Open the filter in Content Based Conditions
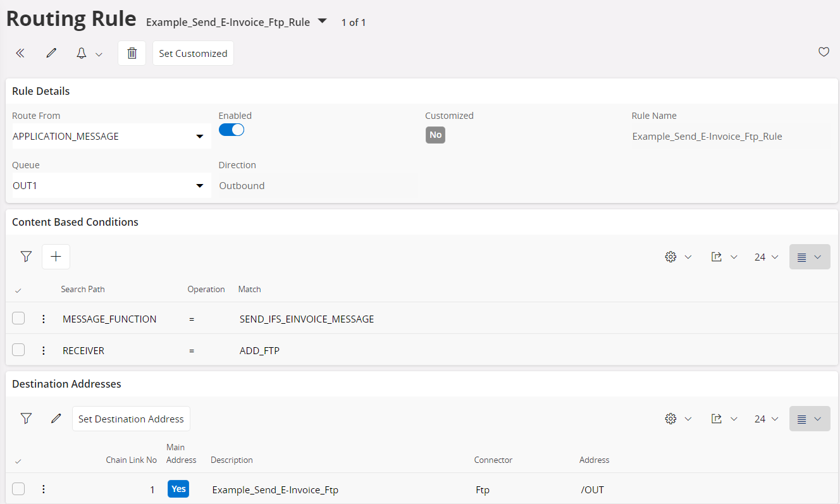The width and height of the screenshot is (840, 504). coord(26,256)
